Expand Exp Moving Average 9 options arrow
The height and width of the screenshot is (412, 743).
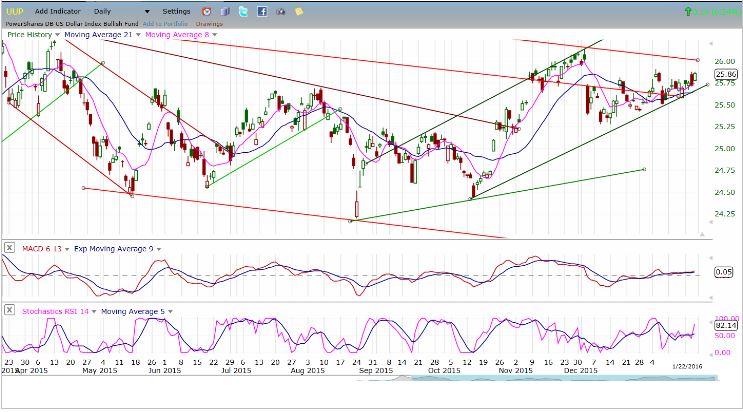tap(159, 249)
